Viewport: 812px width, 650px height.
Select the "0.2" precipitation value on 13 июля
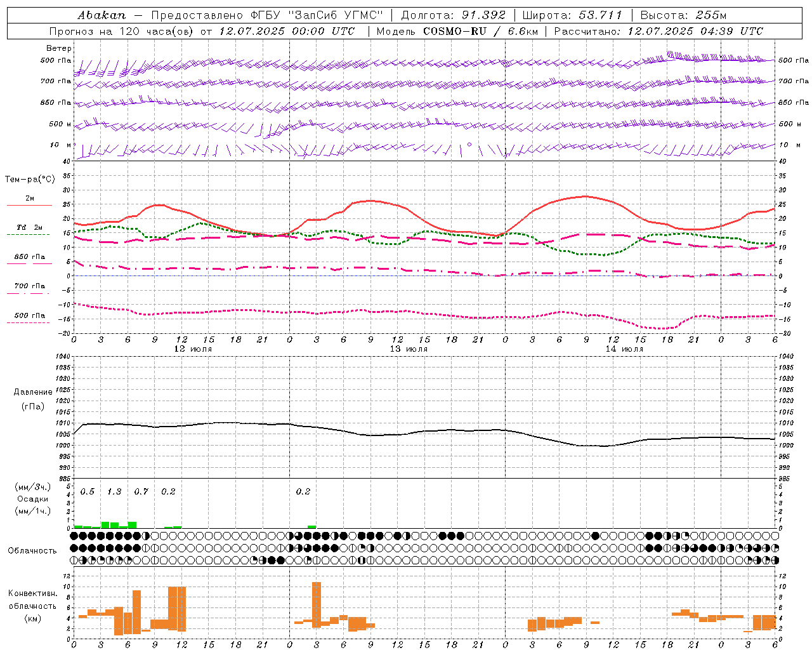303,492
